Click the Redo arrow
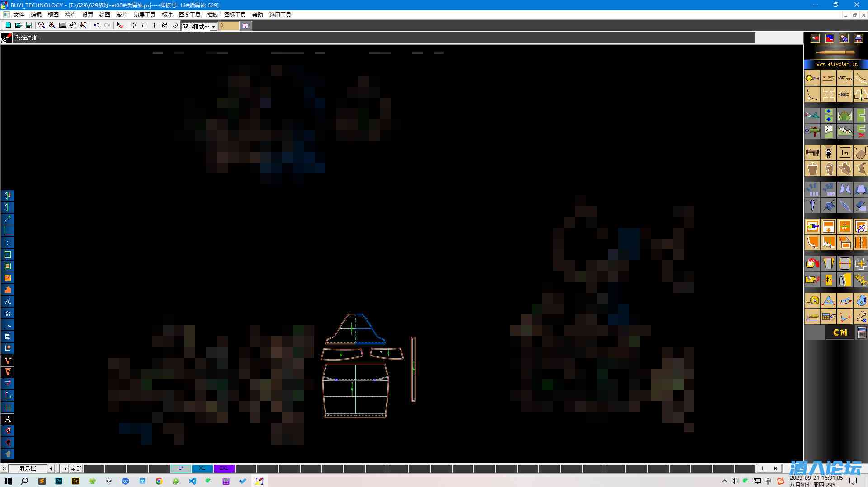This screenshot has height=487, width=868. 107,25
